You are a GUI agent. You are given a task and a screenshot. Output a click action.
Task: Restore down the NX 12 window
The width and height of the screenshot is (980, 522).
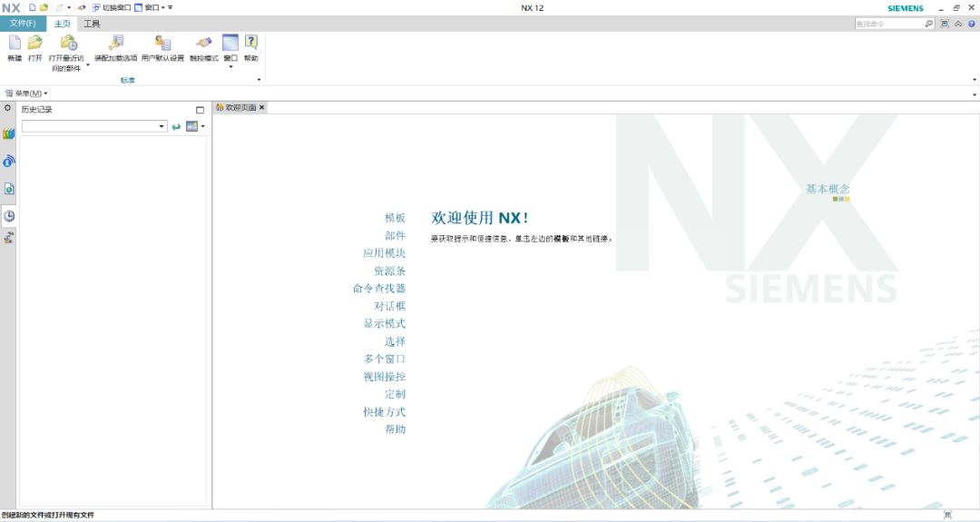956,7
